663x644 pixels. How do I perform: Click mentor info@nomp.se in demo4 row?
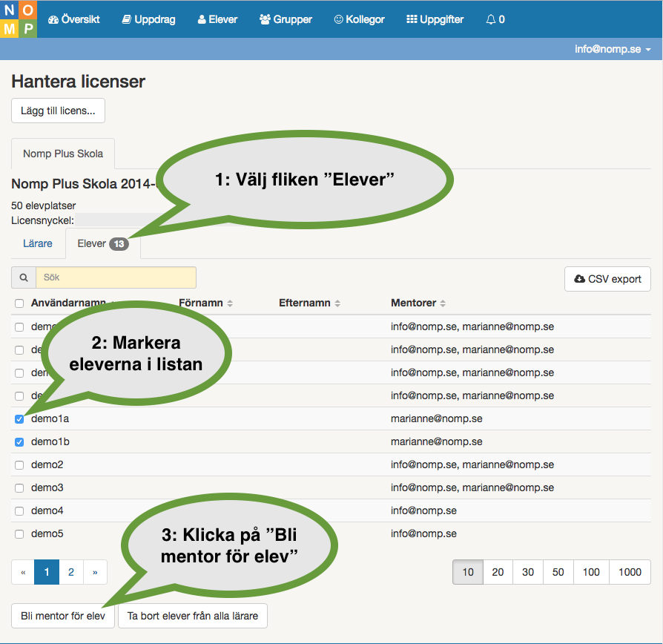click(423, 510)
